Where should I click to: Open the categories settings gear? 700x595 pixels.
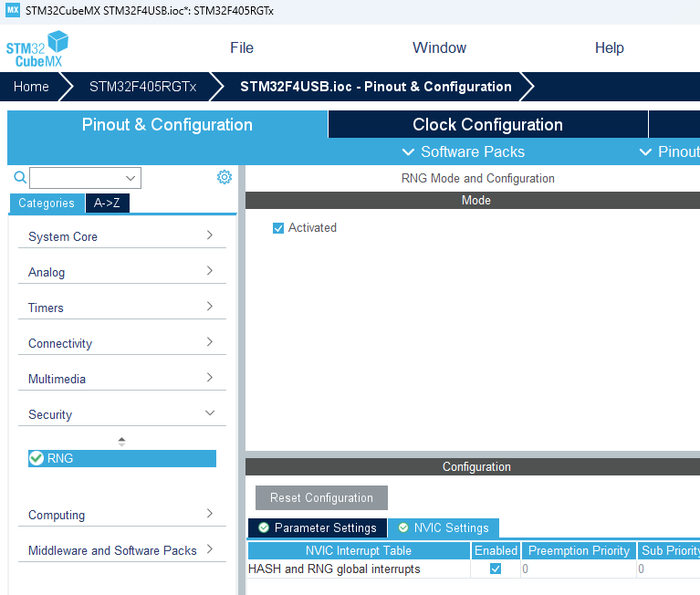pyautogui.click(x=225, y=177)
